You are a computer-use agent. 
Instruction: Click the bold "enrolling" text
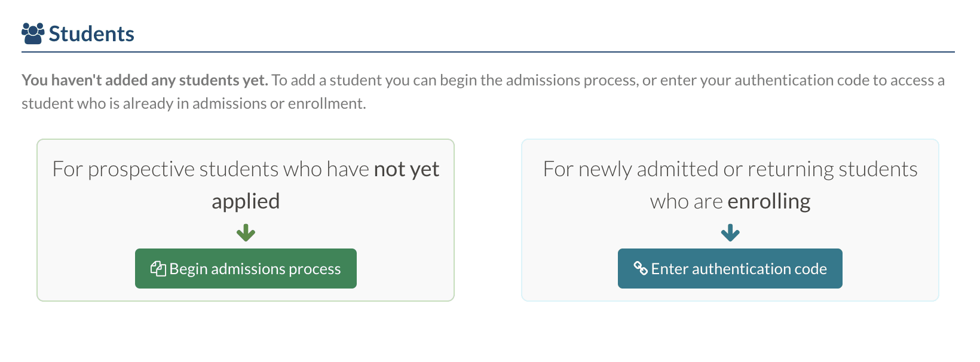768,201
